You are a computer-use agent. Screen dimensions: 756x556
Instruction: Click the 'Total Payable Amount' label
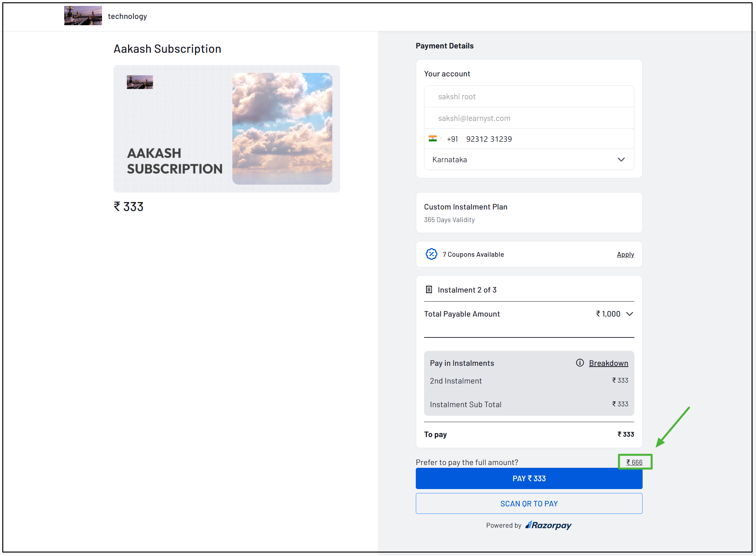click(x=462, y=314)
